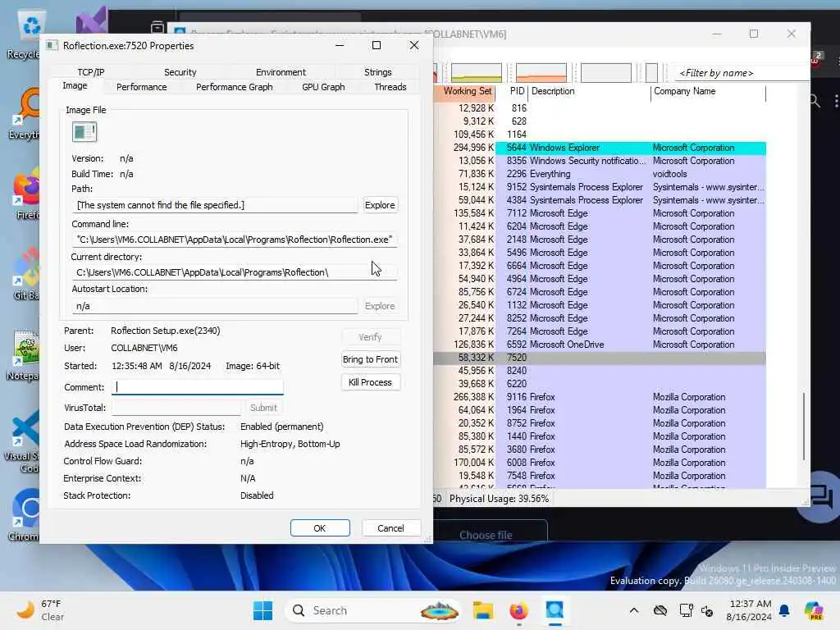Screen dimensions: 840x630
Task: Click inside the Comment input field
Action: 198,387
